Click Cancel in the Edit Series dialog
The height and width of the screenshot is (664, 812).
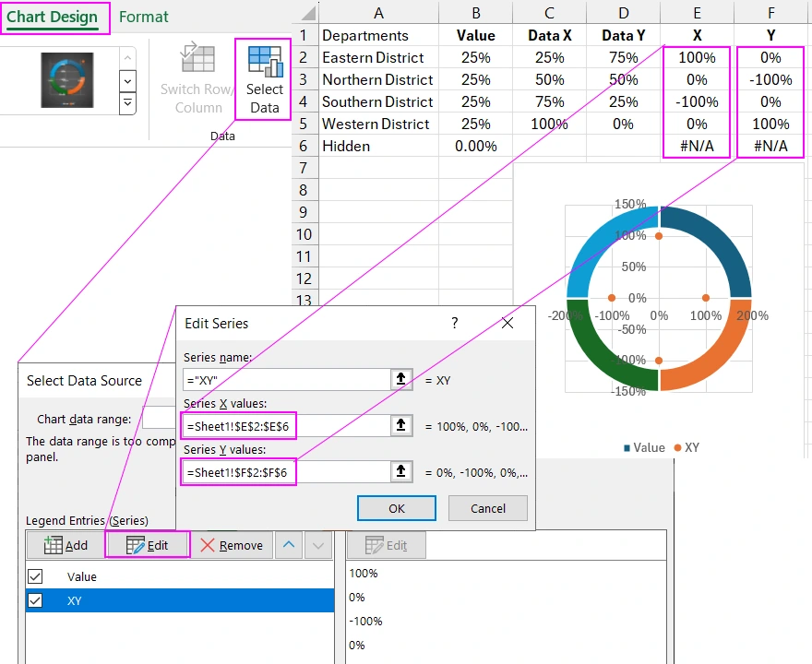click(488, 508)
